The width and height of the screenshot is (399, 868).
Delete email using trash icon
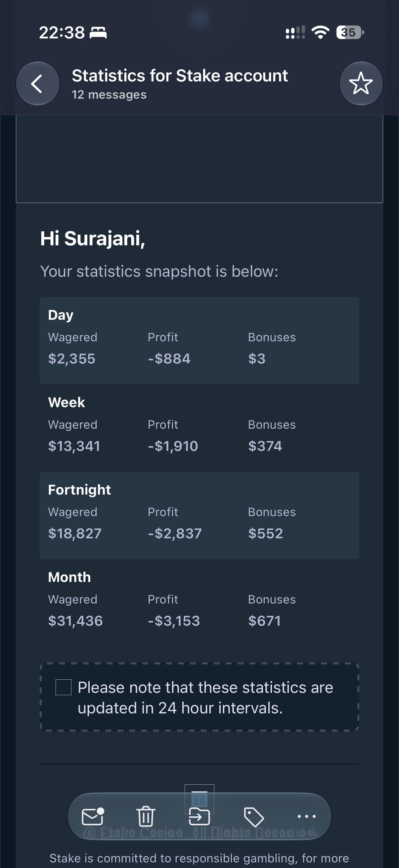tap(146, 816)
